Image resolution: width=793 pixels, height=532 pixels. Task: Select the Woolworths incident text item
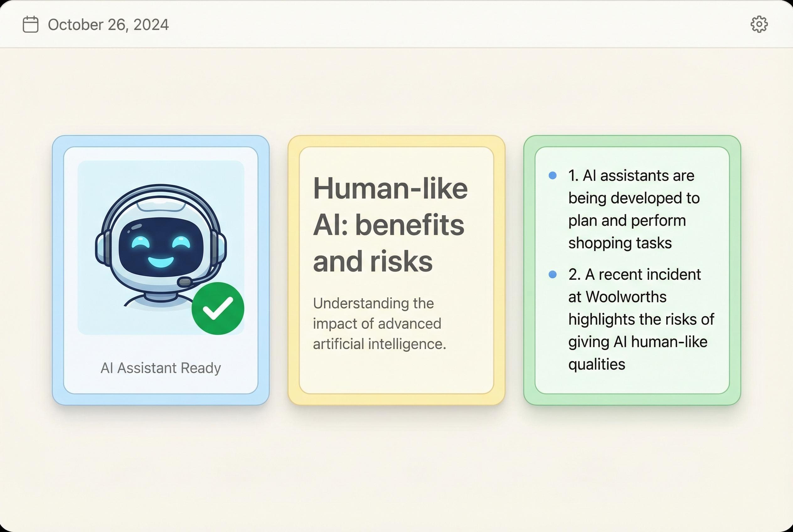click(641, 319)
